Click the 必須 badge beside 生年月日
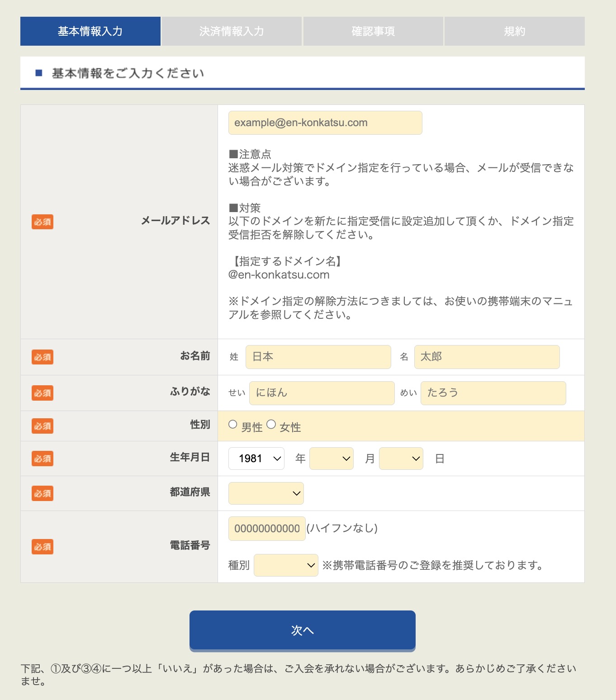The height and width of the screenshot is (700, 616). tap(43, 459)
